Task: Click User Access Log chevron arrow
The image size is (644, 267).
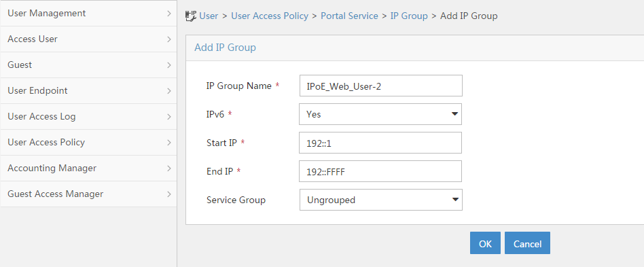Action: pyautogui.click(x=169, y=117)
